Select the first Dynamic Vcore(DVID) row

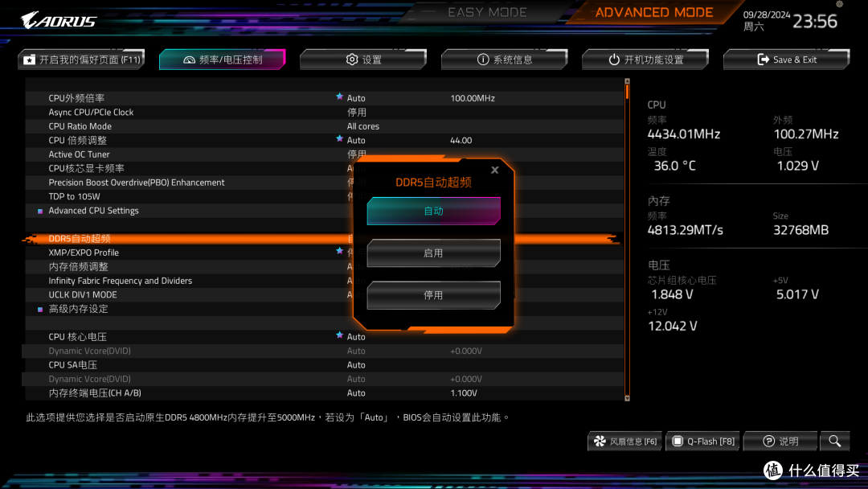point(323,351)
